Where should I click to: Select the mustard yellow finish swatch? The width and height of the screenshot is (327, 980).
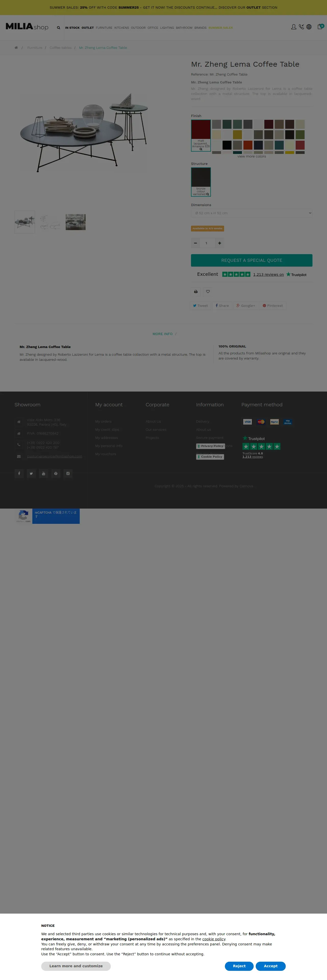237,135
